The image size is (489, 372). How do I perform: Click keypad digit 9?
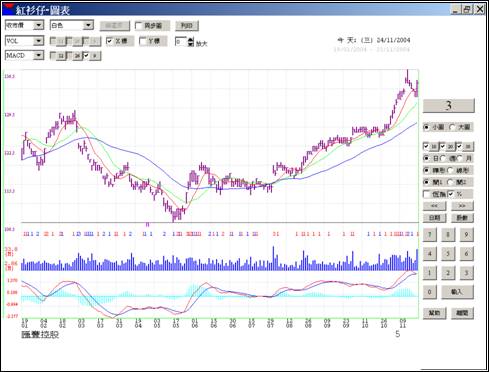coord(466,235)
